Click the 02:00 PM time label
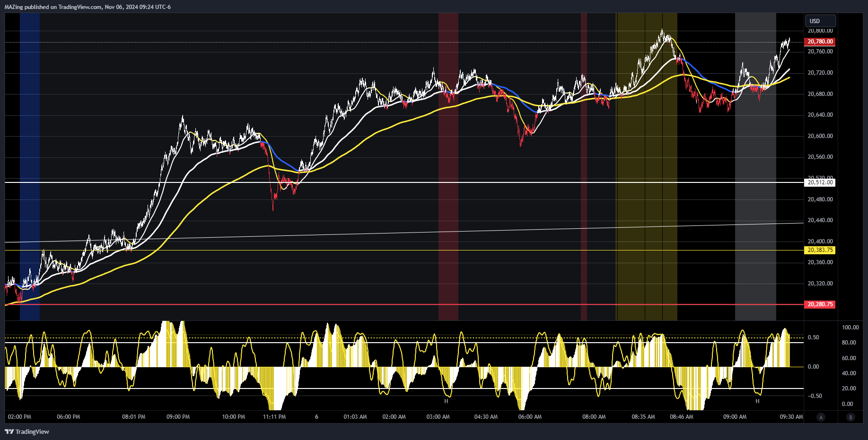The height and width of the screenshot is (440, 868). click(x=19, y=417)
